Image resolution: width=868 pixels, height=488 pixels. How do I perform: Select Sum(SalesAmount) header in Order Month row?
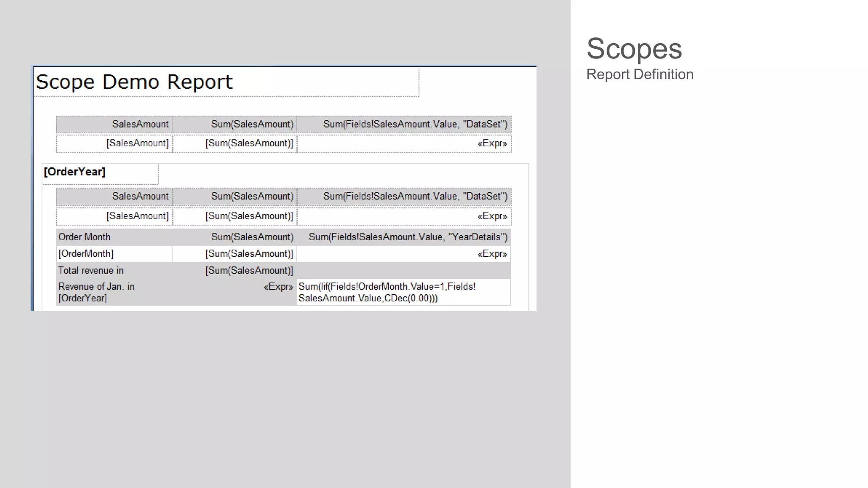[235, 237]
